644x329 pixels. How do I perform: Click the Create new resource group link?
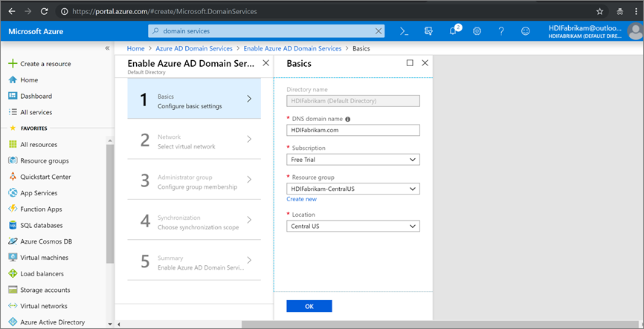301,199
